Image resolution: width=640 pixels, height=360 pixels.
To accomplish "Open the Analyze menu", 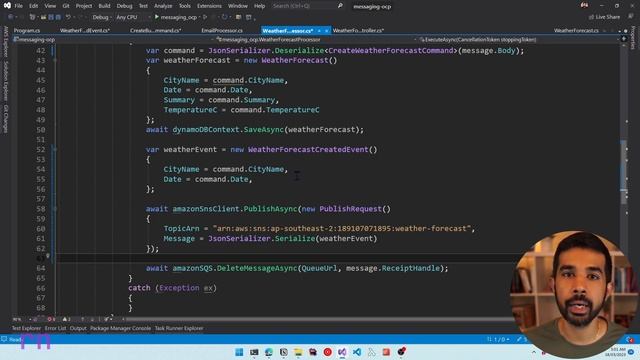I will (x=163, y=6).
